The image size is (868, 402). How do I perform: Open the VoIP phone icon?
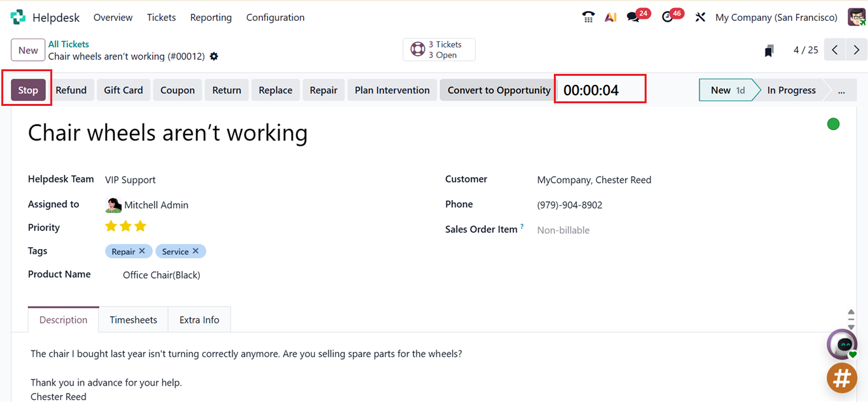tap(588, 18)
